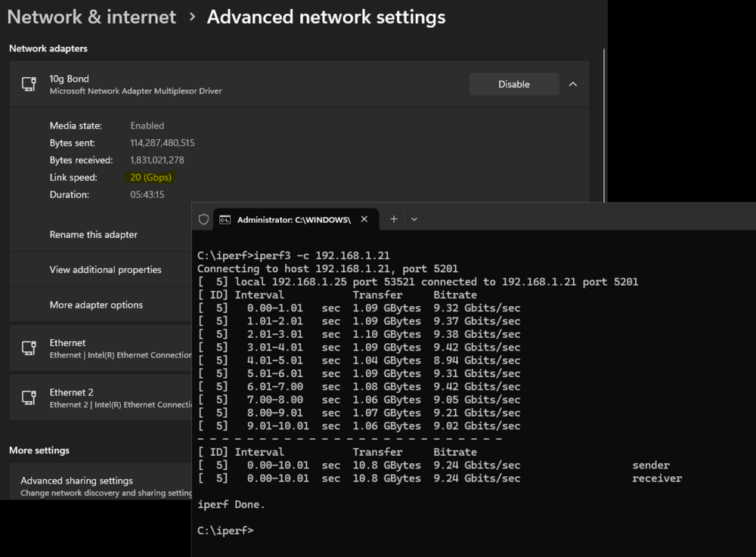Click the settings page vertical scrollbar
This screenshot has width=756, height=557.
(603, 125)
